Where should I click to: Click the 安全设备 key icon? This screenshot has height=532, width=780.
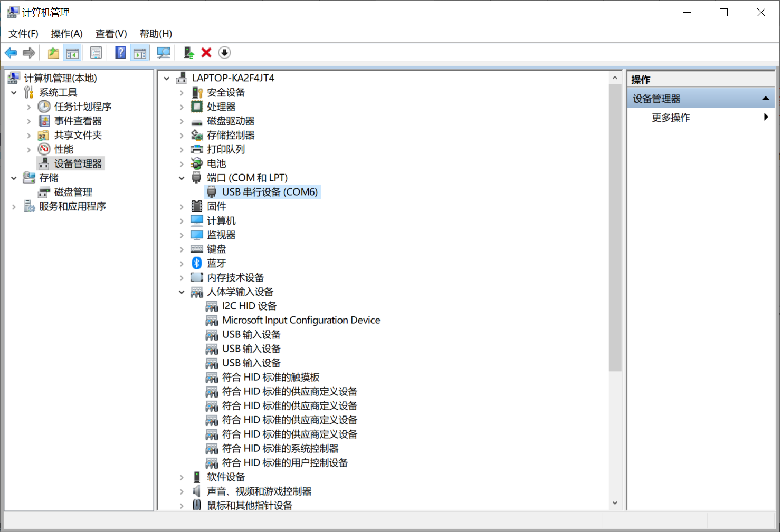[x=197, y=92]
